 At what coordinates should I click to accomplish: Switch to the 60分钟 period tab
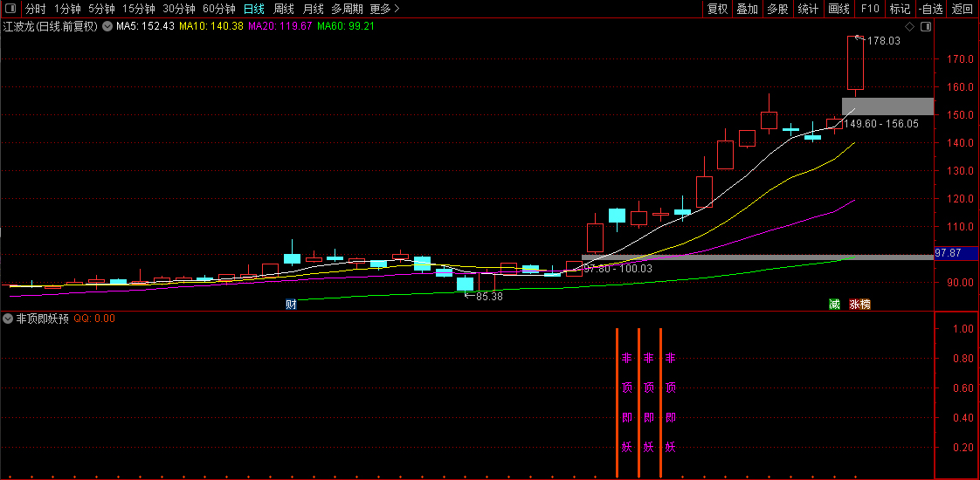point(218,9)
